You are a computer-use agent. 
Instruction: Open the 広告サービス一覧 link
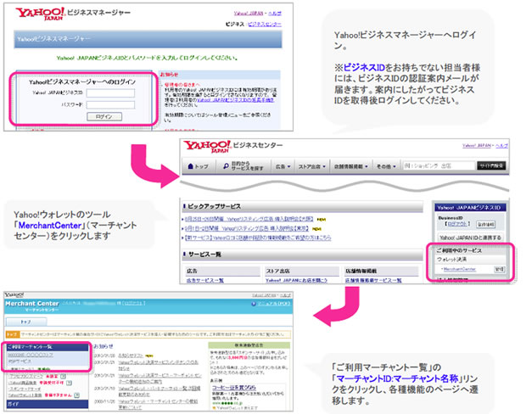[205, 280]
